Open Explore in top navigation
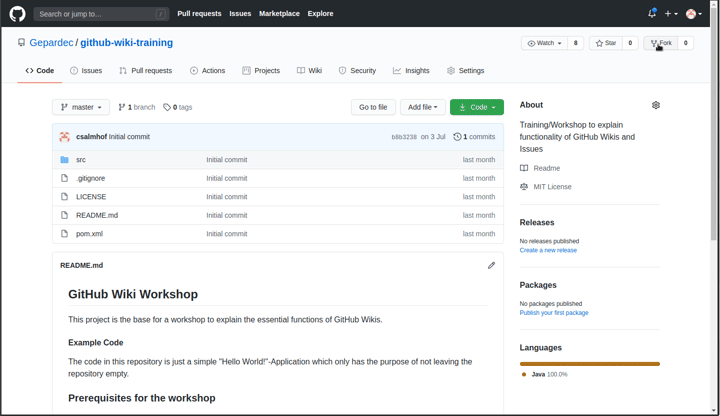The height and width of the screenshot is (416, 720). tap(321, 14)
